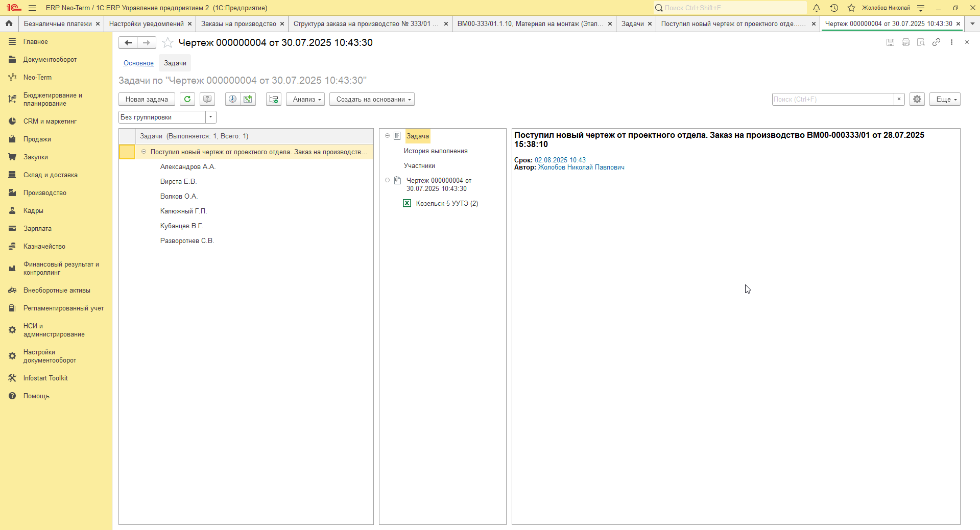This screenshot has width=980, height=530.
Task: Expand the Без группировки grouping combo box
Action: pyautogui.click(x=210, y=117)
